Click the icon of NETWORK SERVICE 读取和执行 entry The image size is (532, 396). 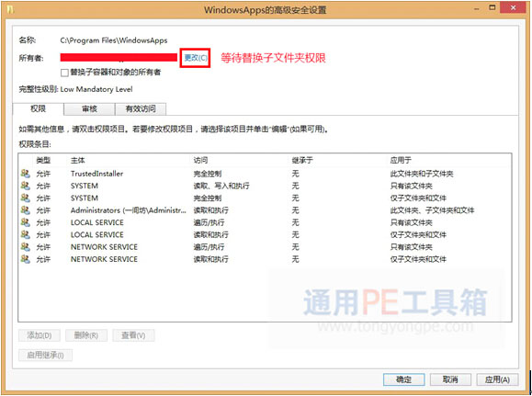pyautogui.click(x=25, y=259)
